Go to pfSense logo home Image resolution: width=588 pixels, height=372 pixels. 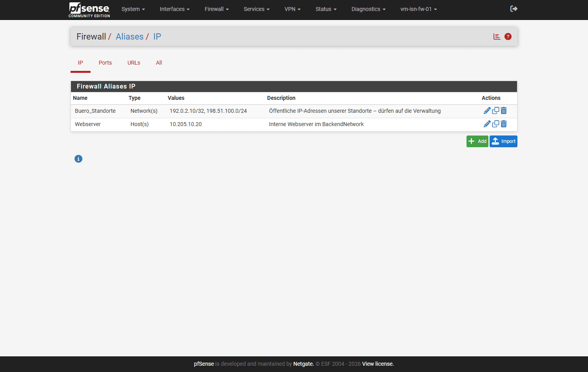[x=89, y=10]
